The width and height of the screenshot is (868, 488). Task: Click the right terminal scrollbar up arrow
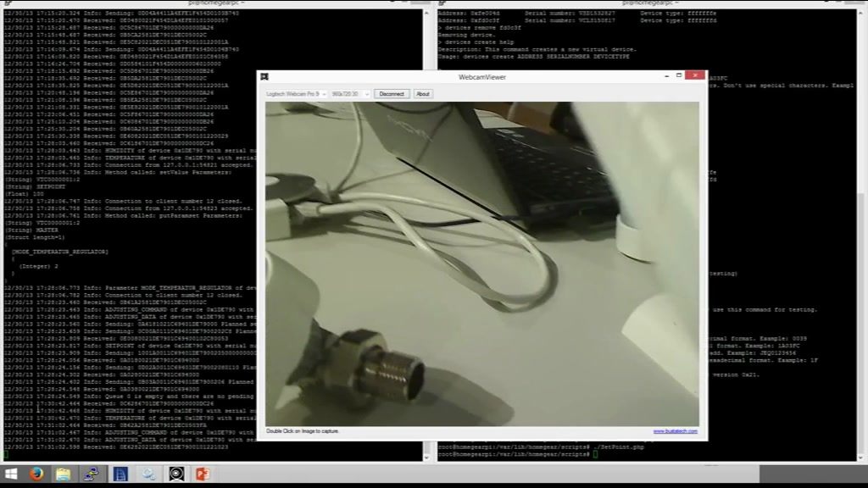(x=861, y=14)
